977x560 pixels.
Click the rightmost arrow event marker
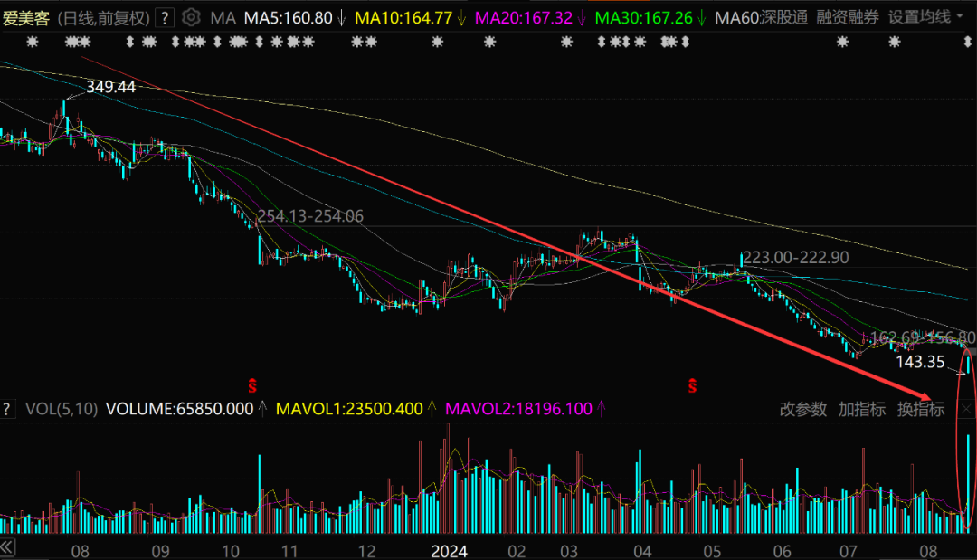pos(968,43)
